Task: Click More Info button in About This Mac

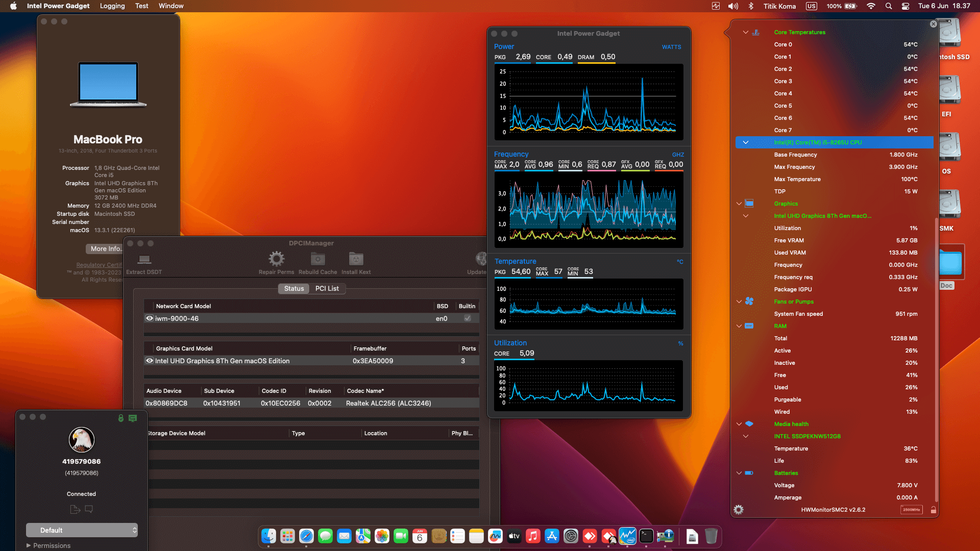Action: pyautogui.click(x=105, y=248)
